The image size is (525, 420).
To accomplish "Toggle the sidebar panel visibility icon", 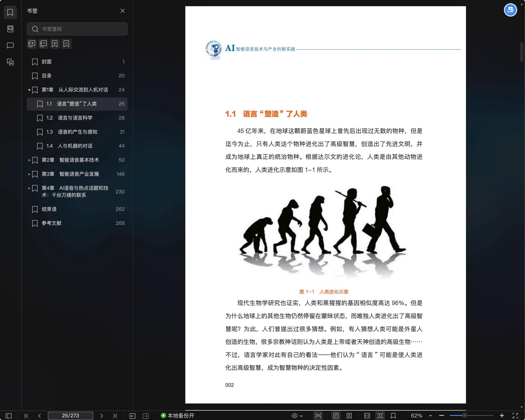I will [8, 416].
